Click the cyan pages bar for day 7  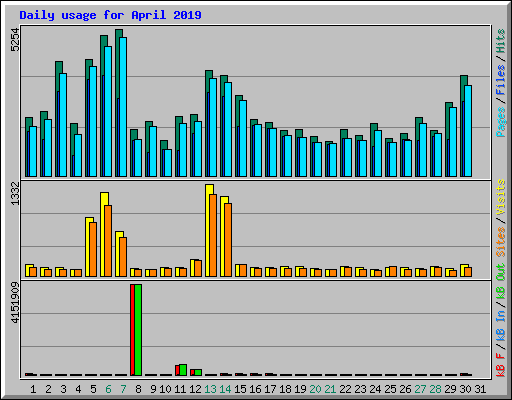point(123,107)
